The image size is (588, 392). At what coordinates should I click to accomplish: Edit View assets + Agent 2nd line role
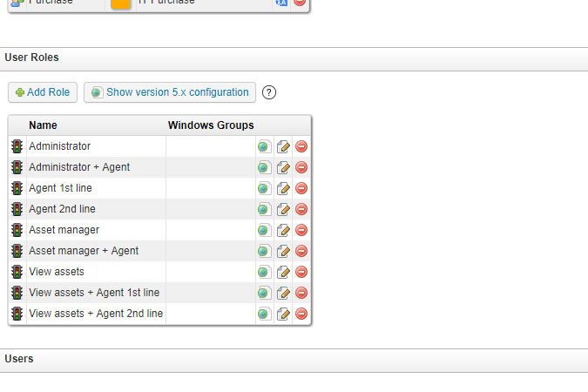tap(283, 314)
